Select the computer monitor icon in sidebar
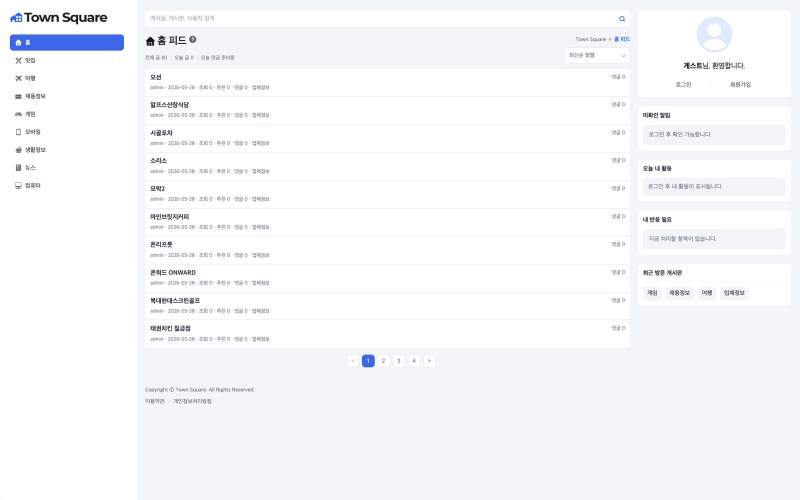Screen dimensions: 800x500 pos(18,186)
